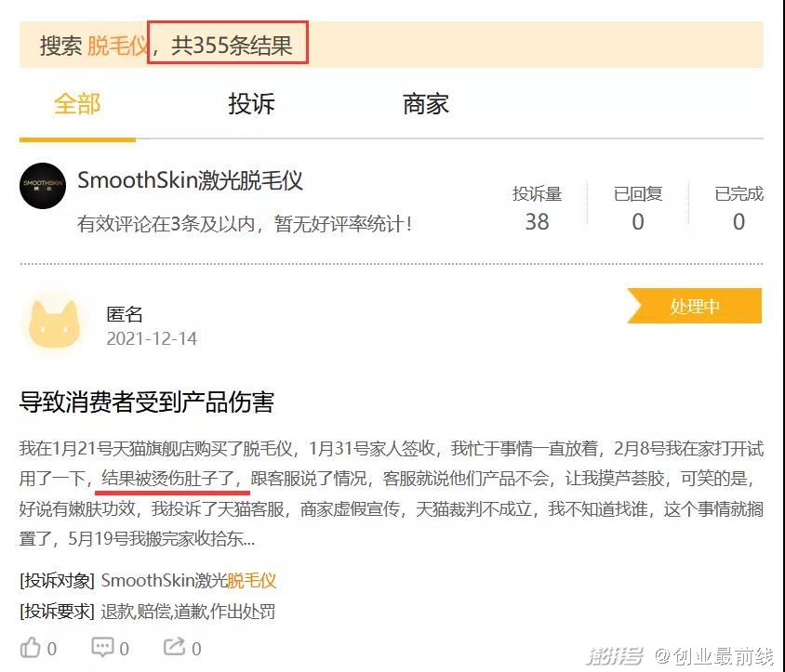This screenshot has height=672, width=785.
Task: Like the complaint with thumbs-up icon
Action: tap(31, 648)
